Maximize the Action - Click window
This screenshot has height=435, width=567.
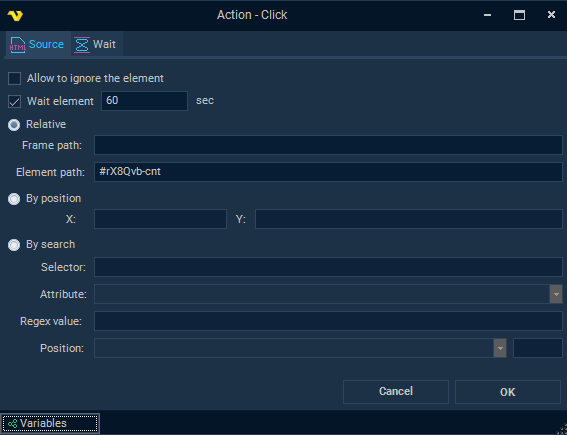click(519, 15)
